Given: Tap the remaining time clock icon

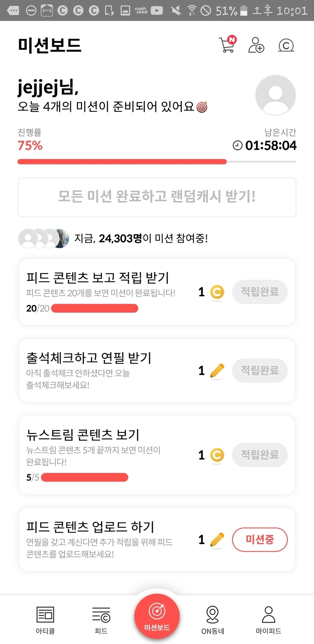Looking at the screenshot, I should point(238,146).
